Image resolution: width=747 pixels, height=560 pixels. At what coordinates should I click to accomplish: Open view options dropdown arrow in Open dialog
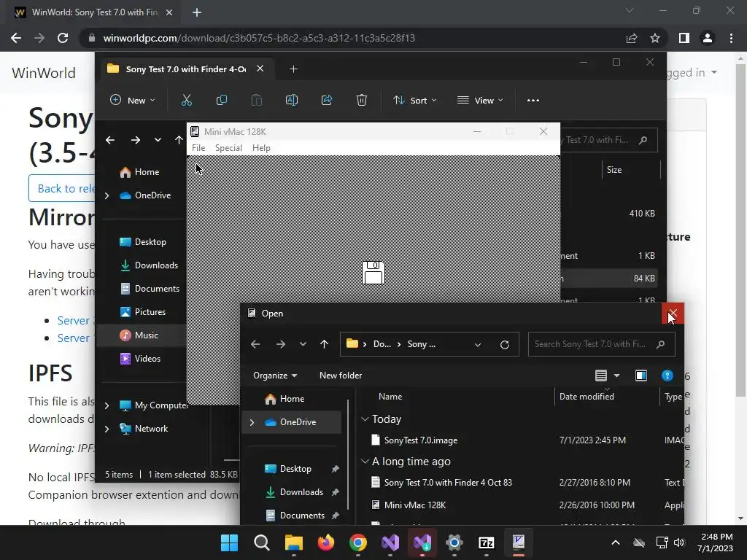pyautogui.click(x=617, y=376)
